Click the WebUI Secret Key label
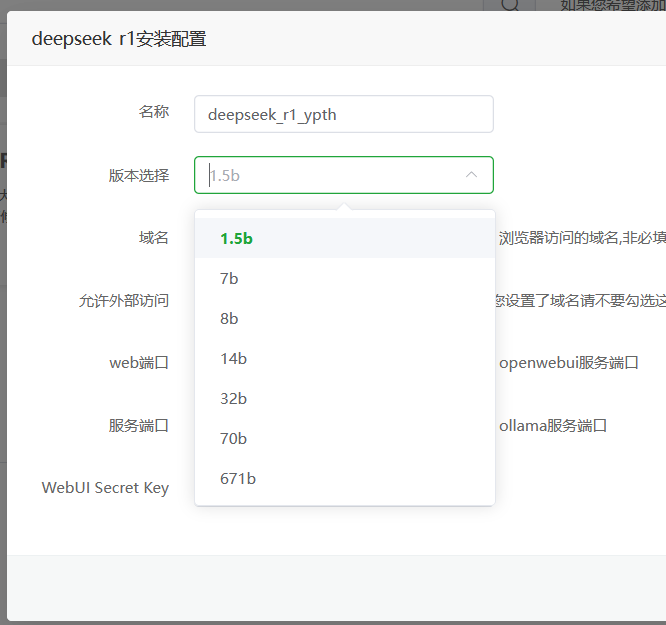The width and height of the screenshot is (666, 625). (105, 488)
